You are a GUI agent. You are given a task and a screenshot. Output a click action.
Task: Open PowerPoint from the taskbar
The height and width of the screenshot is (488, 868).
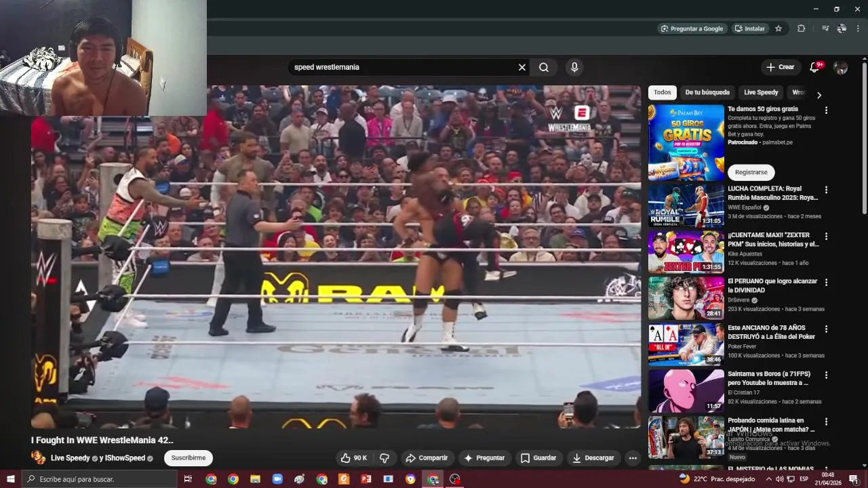366,479
